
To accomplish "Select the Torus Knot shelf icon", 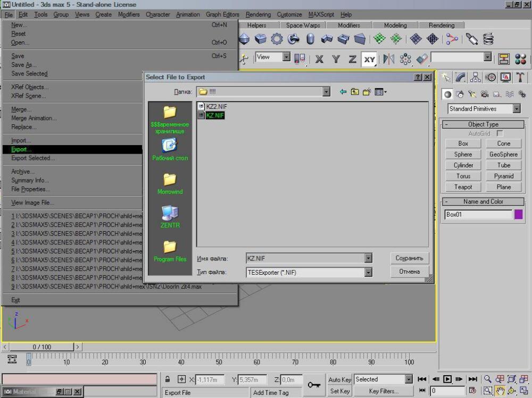I will [293, 39].
